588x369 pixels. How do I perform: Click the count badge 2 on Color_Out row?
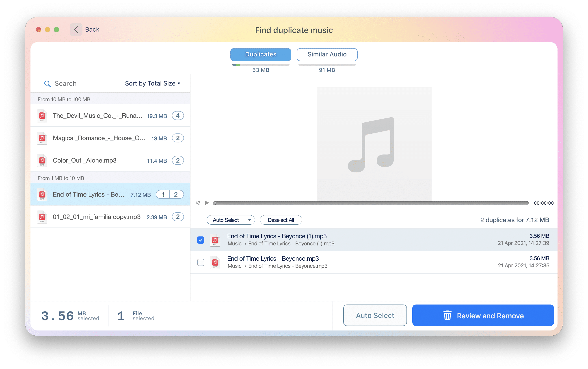coord(178,161)
